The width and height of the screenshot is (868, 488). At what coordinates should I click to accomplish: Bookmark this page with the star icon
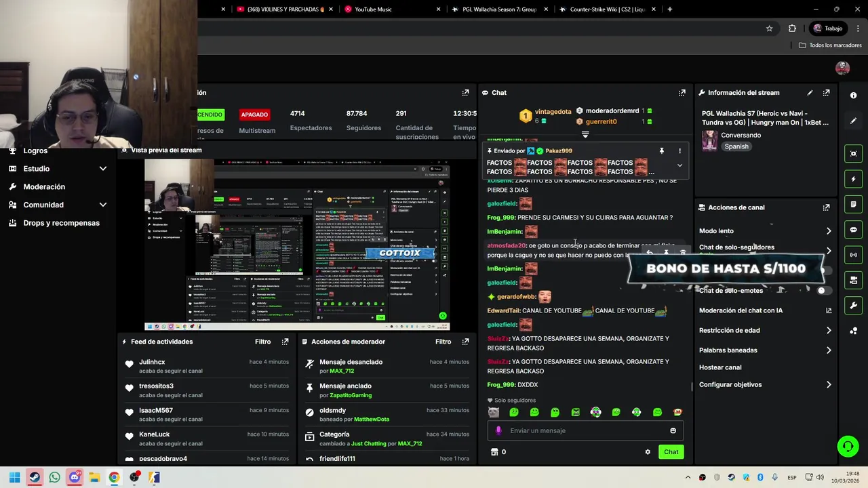(769, 28)
